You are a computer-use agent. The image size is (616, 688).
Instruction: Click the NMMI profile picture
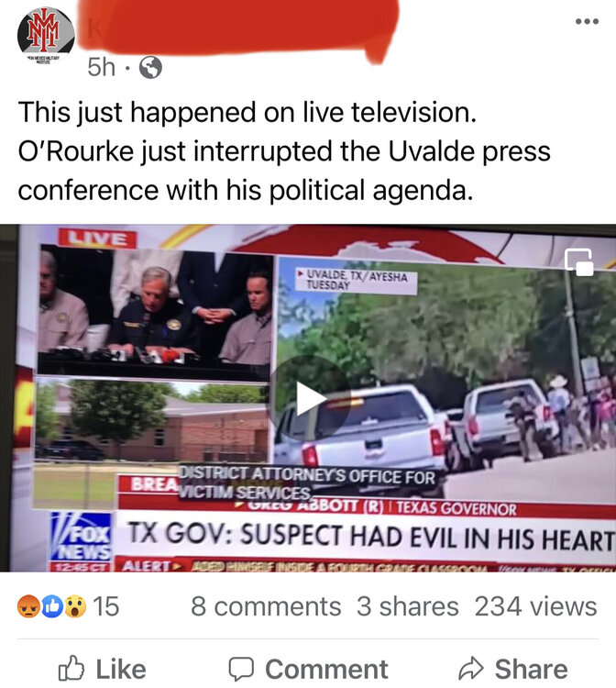coord(46,36)
